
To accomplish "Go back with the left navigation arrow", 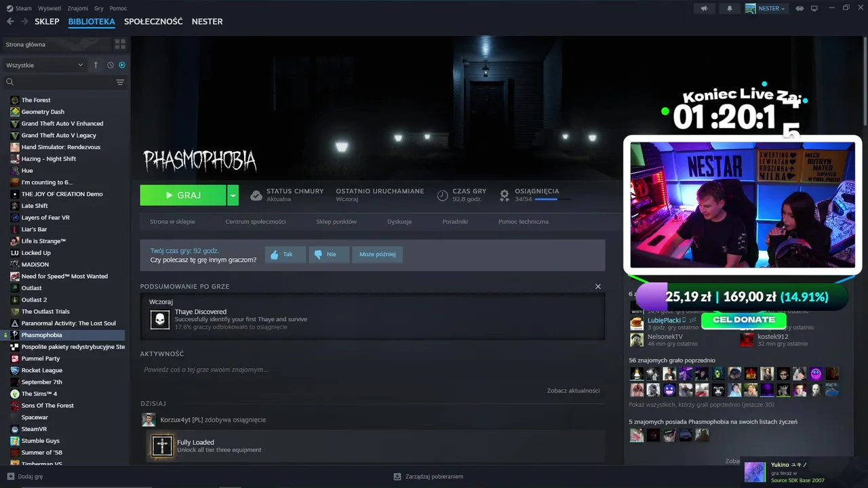I will click(10, 22).
